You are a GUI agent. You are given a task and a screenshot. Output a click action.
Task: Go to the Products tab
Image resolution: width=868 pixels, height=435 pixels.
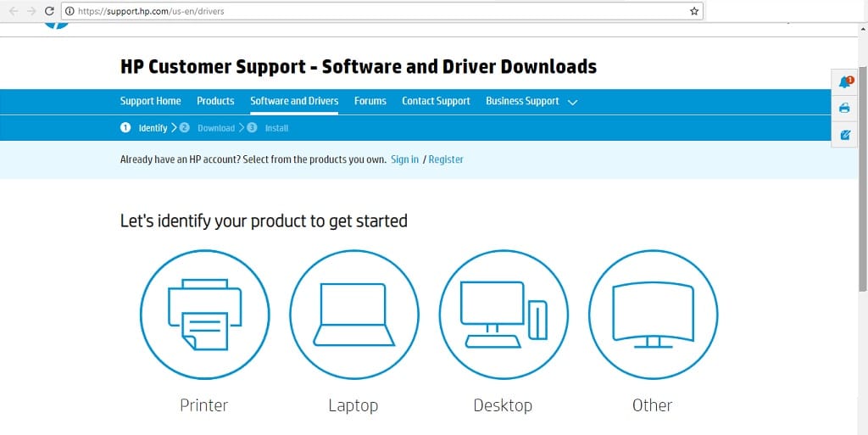(215, 101)
